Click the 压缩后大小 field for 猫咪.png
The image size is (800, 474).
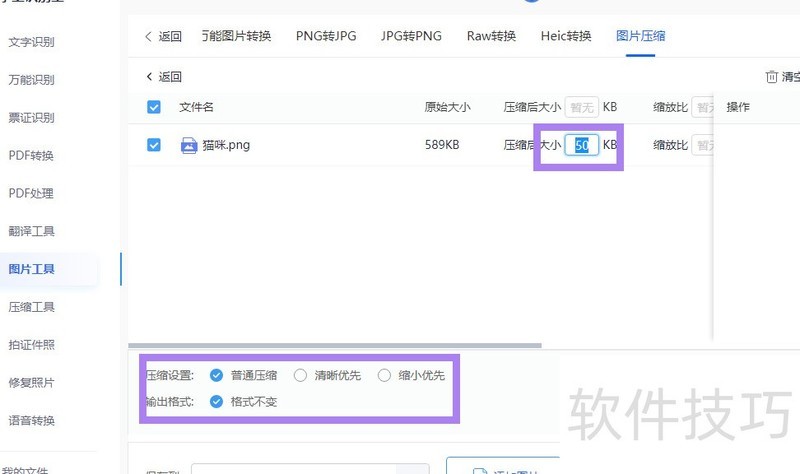click(x=582, y=145)
